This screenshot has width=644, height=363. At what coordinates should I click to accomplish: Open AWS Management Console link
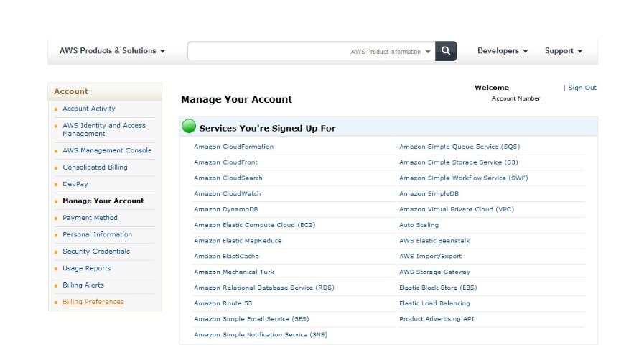point(107,150)
